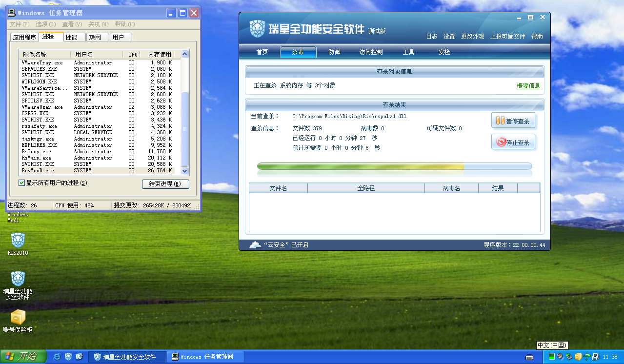Viewport: 624px width, 364px height.
Task: Open the 防御 tab in Rising
Action: click(334, 52)
